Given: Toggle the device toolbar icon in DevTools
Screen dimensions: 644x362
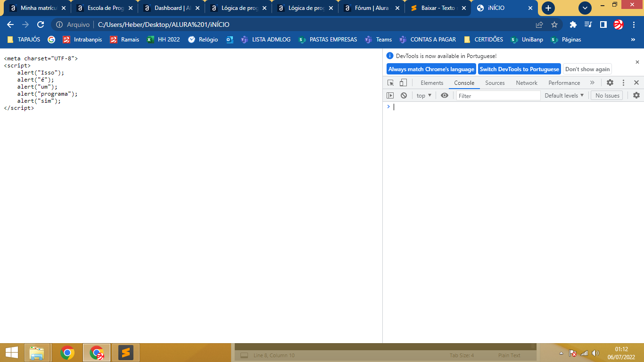Looking at the screenshot, I should (403, 82).
